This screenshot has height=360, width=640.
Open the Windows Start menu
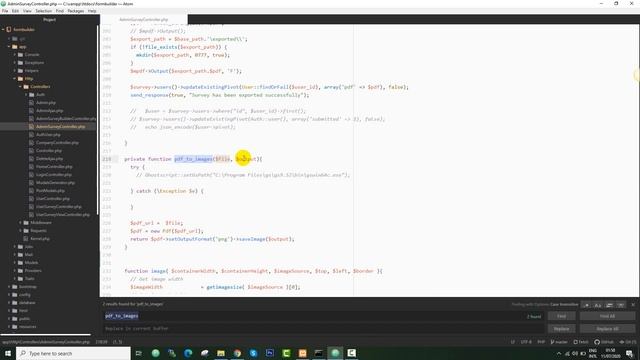tap(8, 353)
